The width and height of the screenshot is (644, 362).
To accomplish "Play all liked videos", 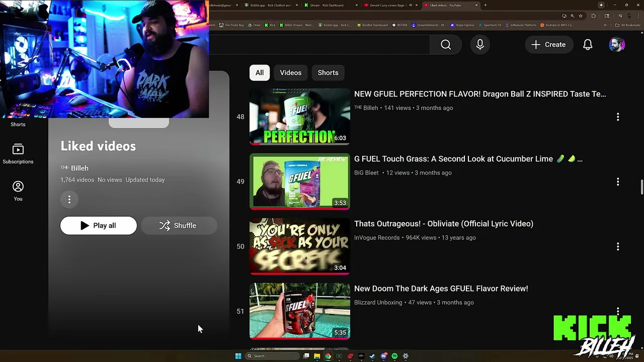I will tap(99, 226).
